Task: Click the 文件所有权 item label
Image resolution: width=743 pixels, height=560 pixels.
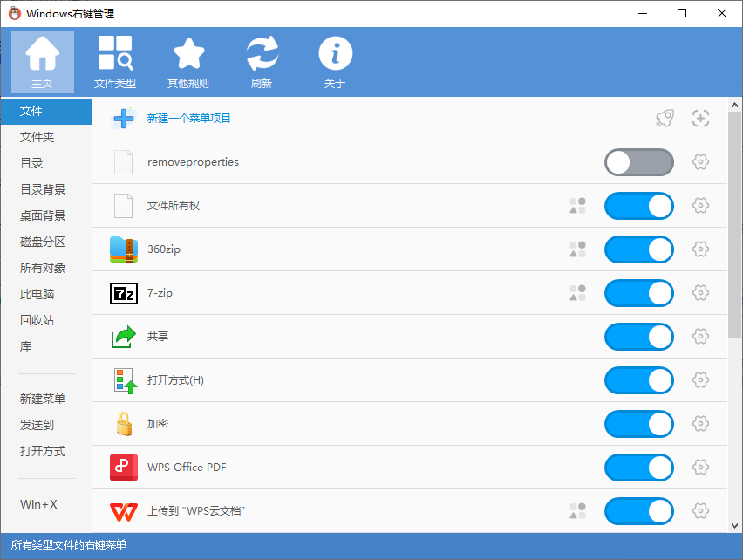Action: pos(174,206)
